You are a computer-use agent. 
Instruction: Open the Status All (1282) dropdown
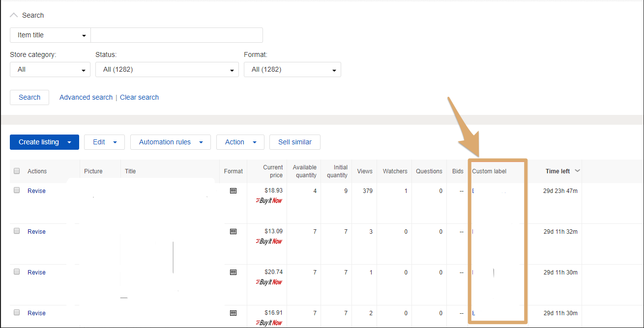click(167, 70)
